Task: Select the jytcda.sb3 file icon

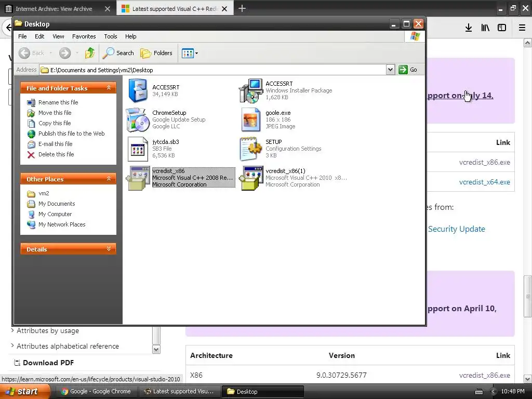Action: 138,149
